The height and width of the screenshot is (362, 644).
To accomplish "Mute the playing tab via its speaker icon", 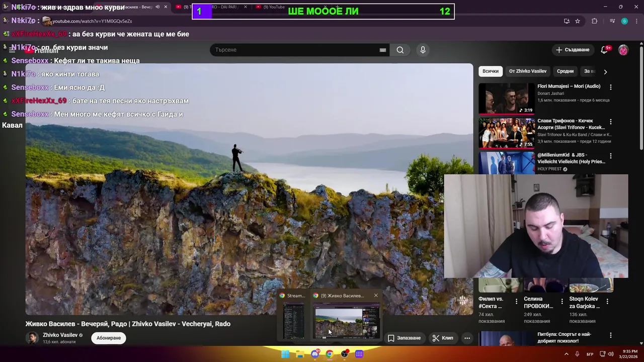I will click(157, 7).
